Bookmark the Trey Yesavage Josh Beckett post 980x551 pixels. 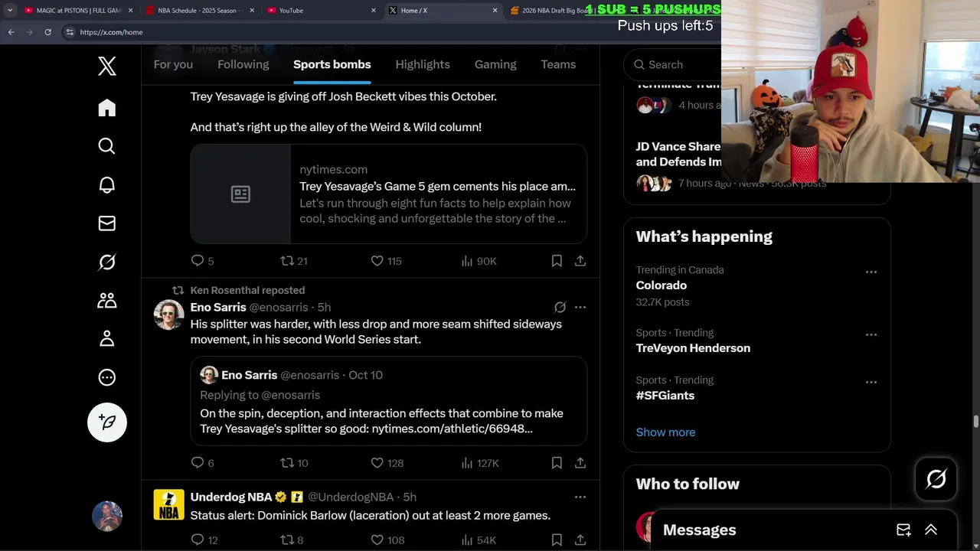click(x=557, y=261)
